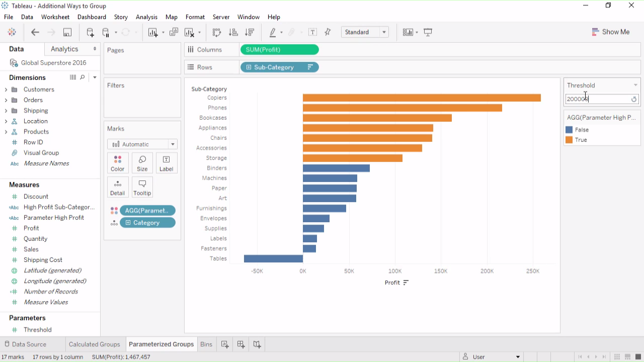Viewport: 644px width, 362px height.
Task: Sort descending using toolbar icon
Action: pyautogui.click(x=250, y=32)
